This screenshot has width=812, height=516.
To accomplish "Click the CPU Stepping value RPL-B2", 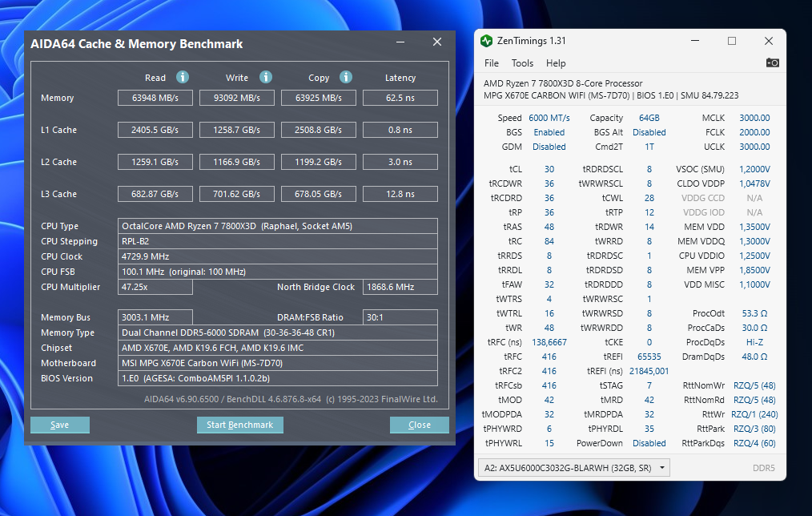I will click(x=278, y=241).
